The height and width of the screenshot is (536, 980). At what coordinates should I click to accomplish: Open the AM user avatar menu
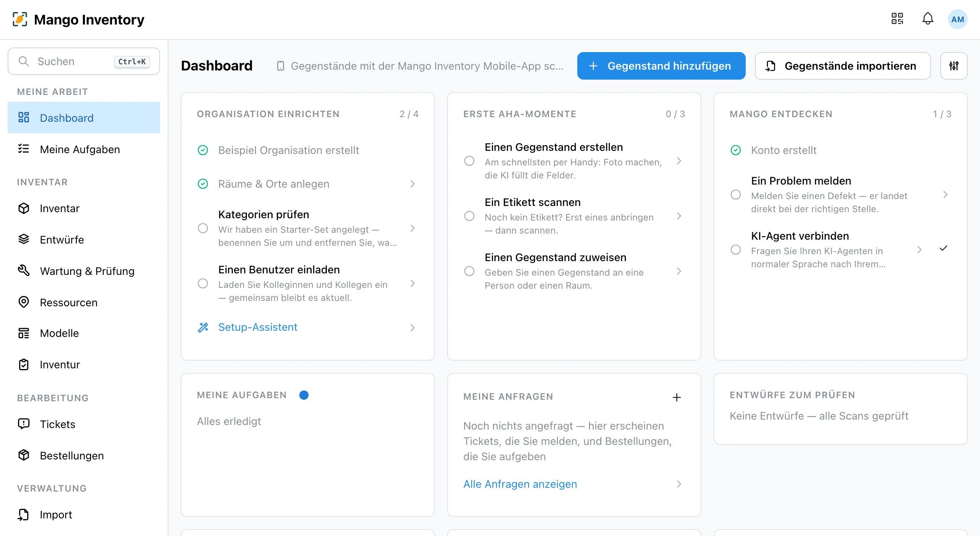(x=957, y=19)
